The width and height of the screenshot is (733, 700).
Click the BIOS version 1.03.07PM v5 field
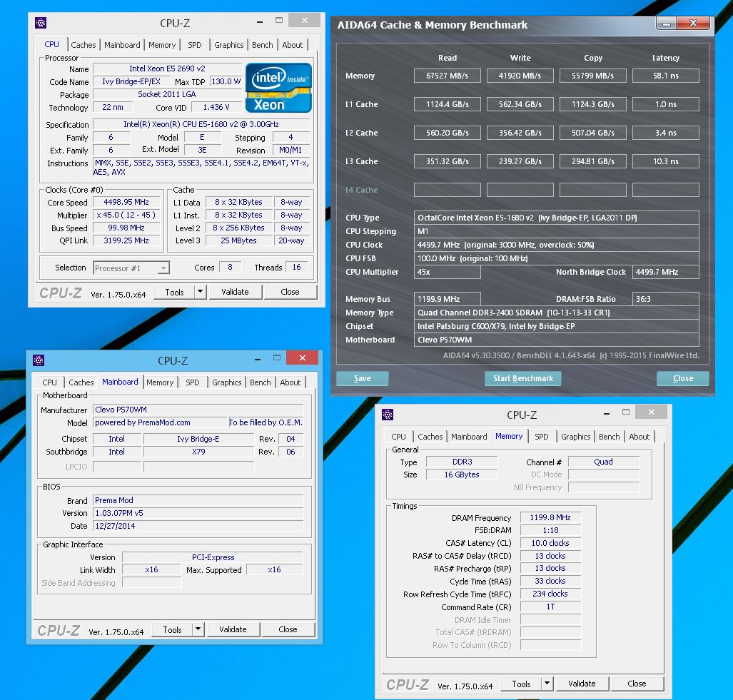[198, 513]
